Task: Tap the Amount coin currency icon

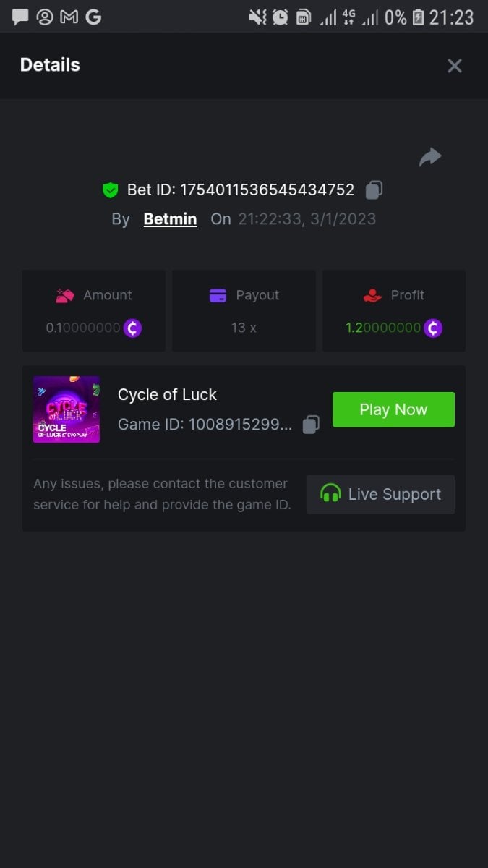Action: click(x=132, y=328)
